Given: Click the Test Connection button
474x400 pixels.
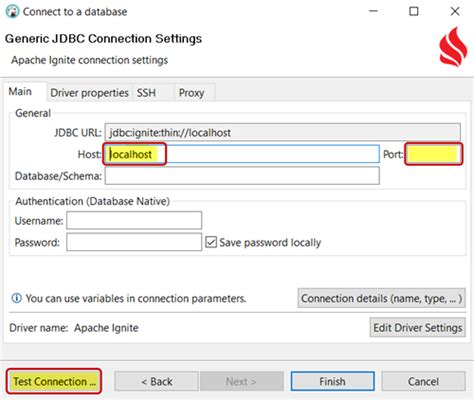Looking at the screenshot, I should [54, 381].
